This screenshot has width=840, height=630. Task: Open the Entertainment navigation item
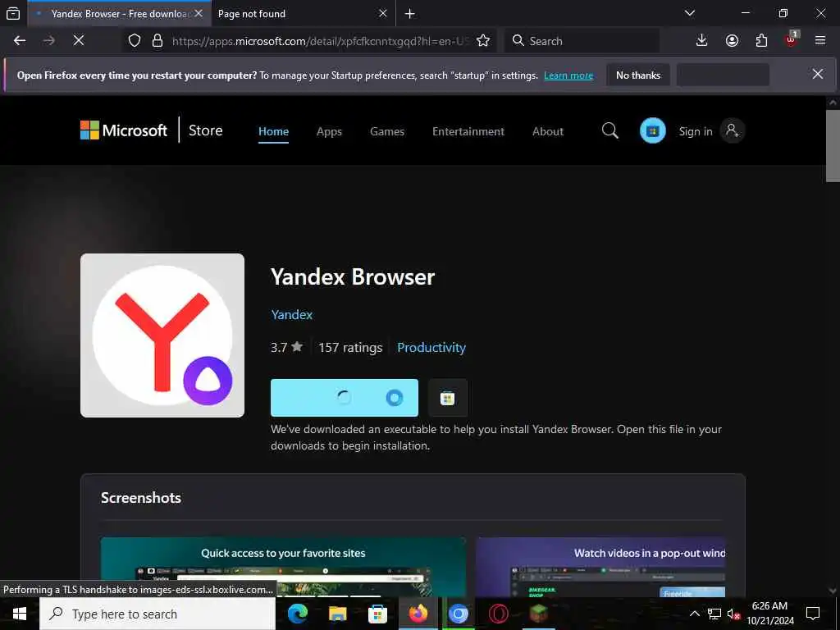(468, 131)
